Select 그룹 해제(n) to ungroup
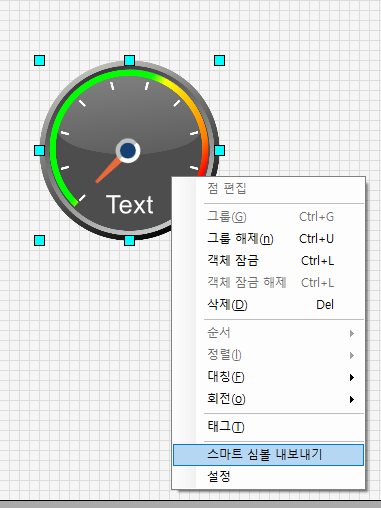381x508 pixels. [268, 239]
